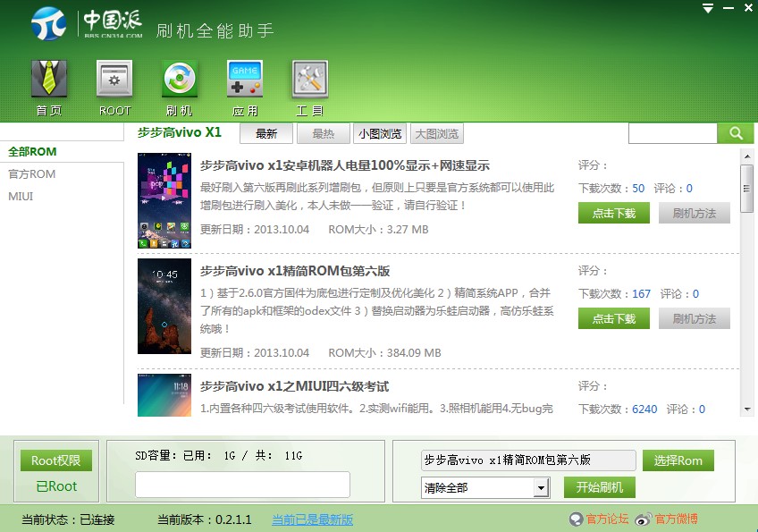This screenshot has height=532, width=758.
Task: Click 刷机方法 for the 384.09 MB ROM
Action: click(695, 318)
